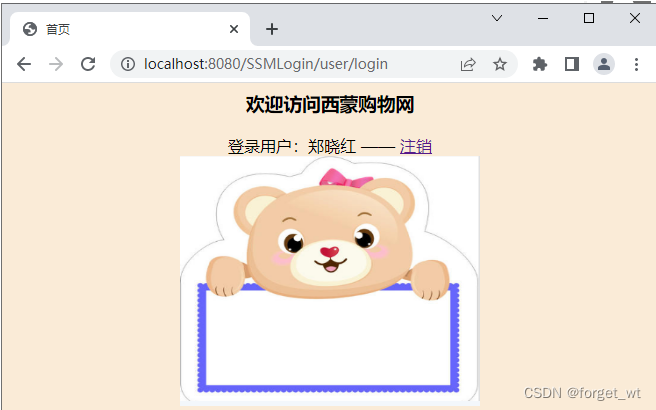
Task: Open the user profile avatar
Action: 604,64
